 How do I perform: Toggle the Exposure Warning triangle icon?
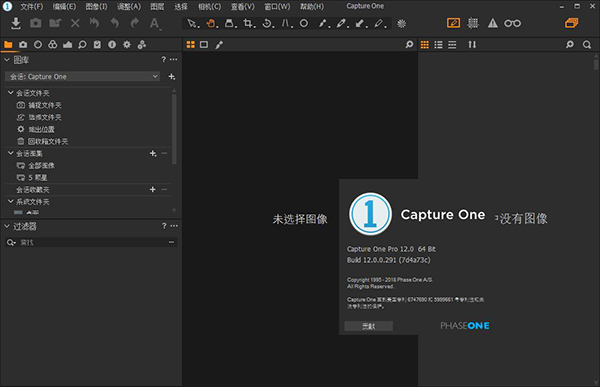tap(492, 23)
